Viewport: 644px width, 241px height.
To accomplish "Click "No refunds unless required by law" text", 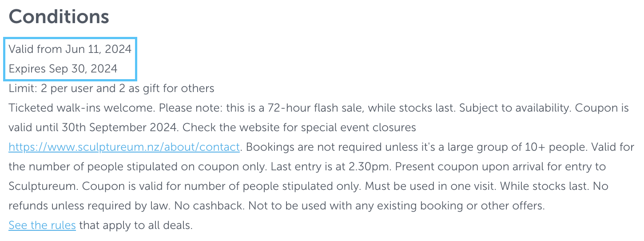I will [x=89, y=205].
